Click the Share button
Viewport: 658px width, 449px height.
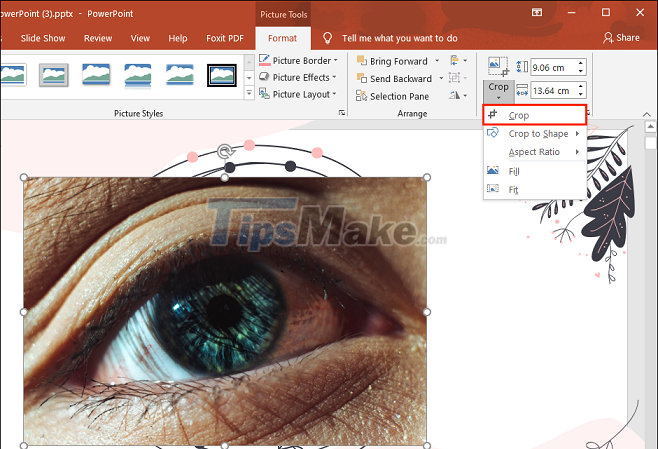pos(621,38)
